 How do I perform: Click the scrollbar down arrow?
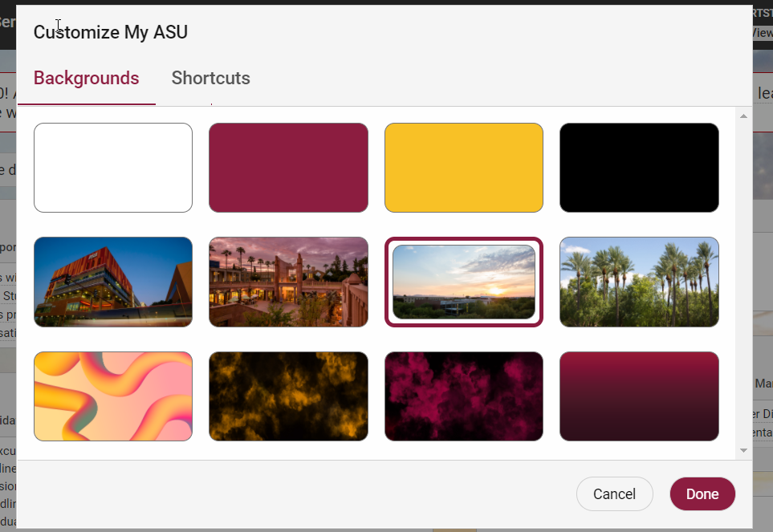click(x=743, y=450)
